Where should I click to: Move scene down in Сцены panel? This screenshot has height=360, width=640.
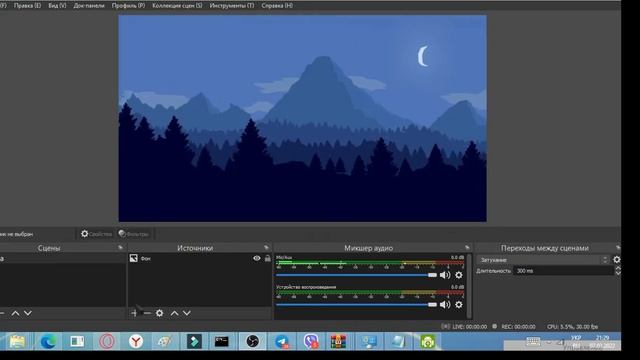click(28, 313)
